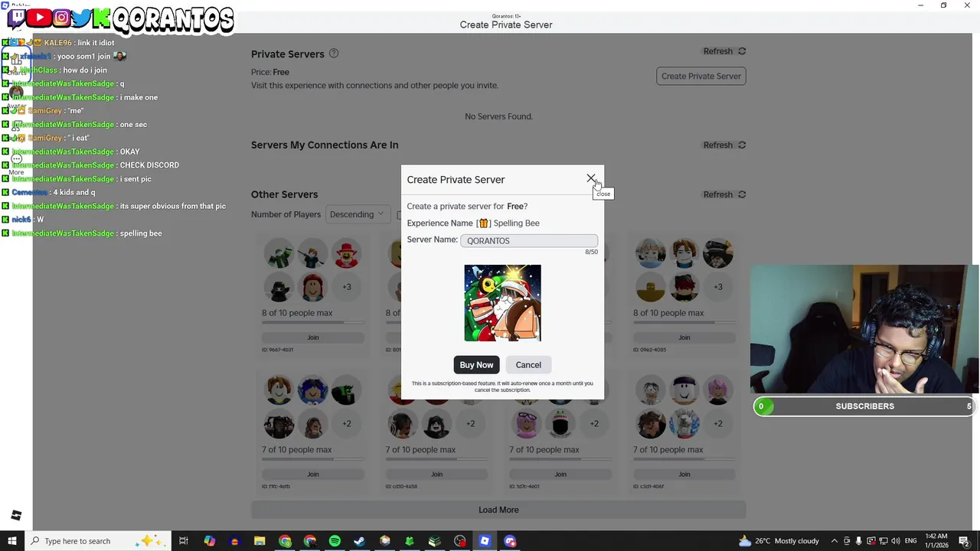Open Copilot from the taskbar

tap(209, 541)
